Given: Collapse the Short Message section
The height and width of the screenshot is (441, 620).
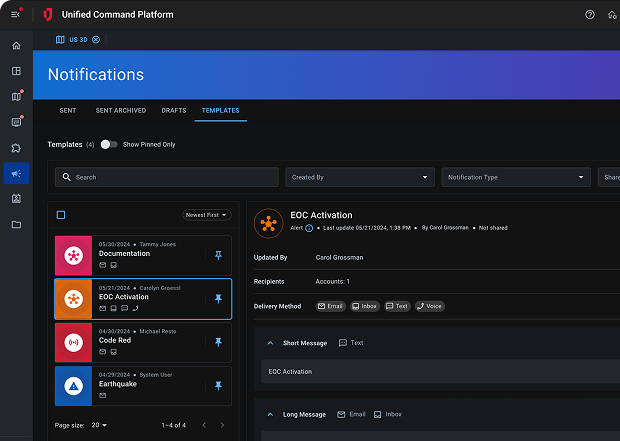Looking at the screenshot, I should pos(270,343).
